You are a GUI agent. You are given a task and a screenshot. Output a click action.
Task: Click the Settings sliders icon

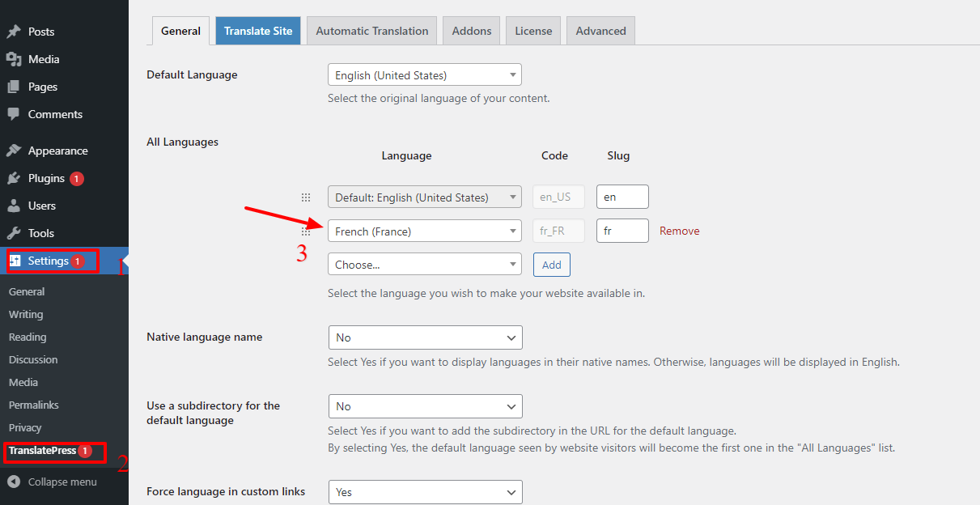coord(15,261)
